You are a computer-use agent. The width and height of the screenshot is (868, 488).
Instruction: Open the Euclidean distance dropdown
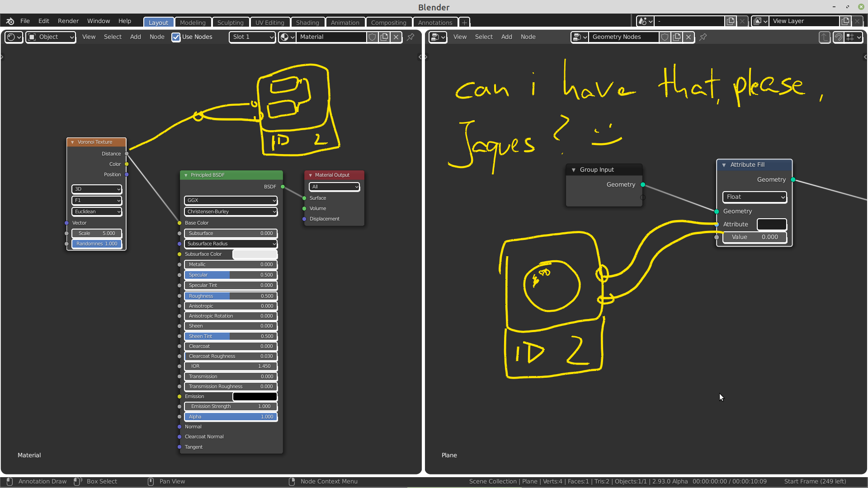(97, 211)
